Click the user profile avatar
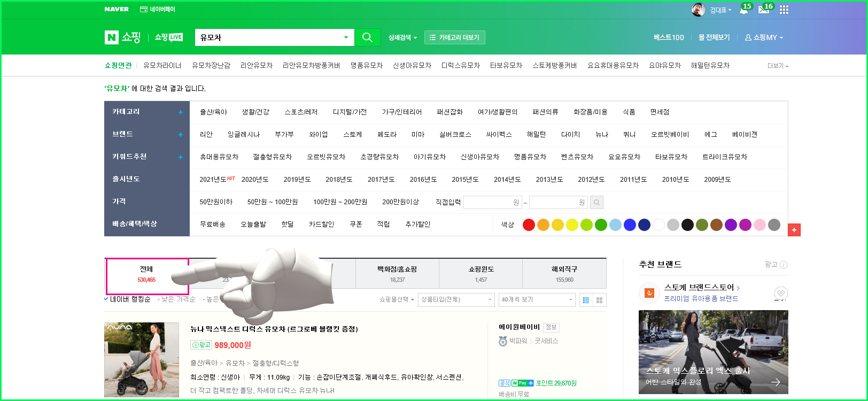Viewport: 868px width, 401px height. [699, 10]
